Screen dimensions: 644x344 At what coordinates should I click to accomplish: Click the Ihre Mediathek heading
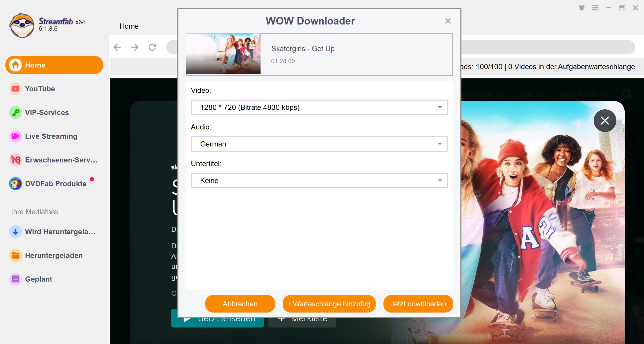[35, 212]
